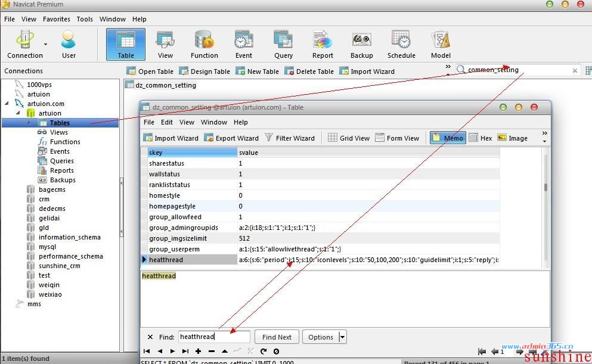Screen dimensions: 592x364
Task: Open the User management button
Action: pos(69,45)
